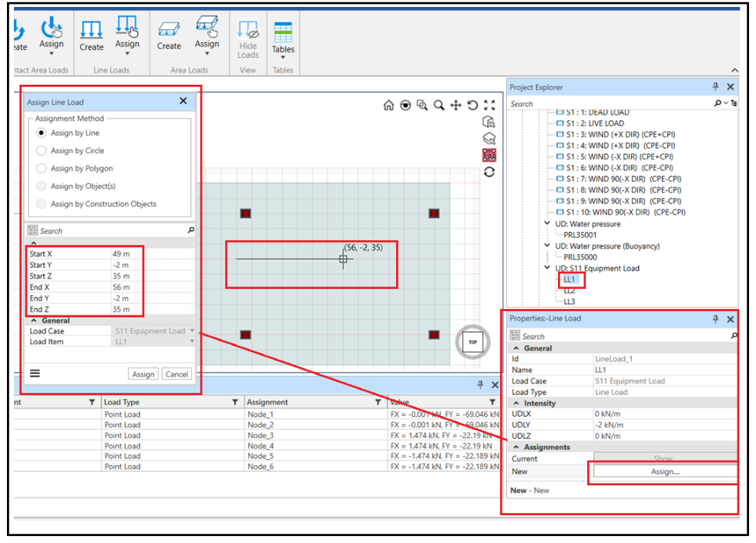Select PRL35000 under Water pressure (Buoyancy)
756x543 pixels.
582,257
